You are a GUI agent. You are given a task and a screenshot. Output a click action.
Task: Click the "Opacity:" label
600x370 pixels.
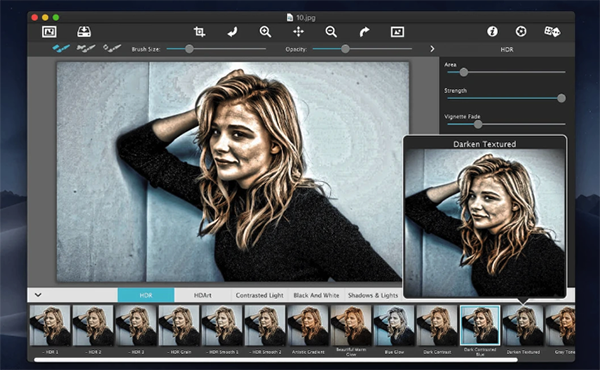(296, 49)
